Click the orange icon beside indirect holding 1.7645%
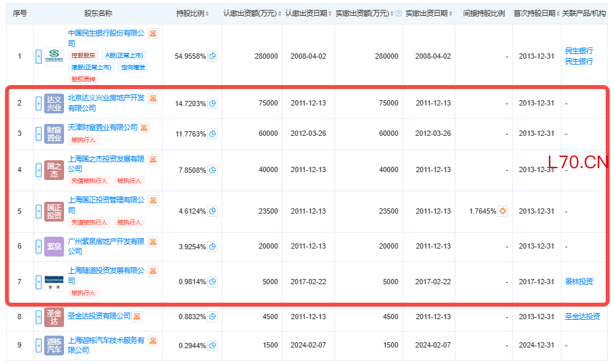The image size is (611, 364). point(503,212)
